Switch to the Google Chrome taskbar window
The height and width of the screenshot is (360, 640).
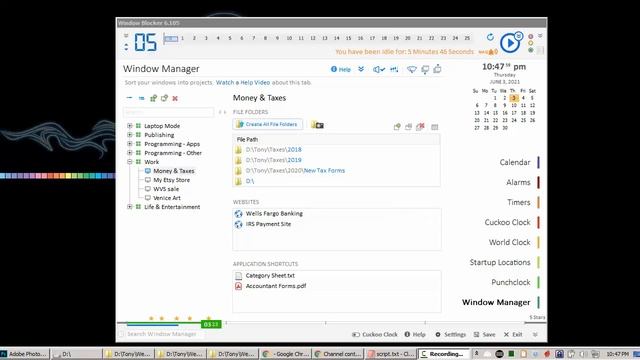click(x=285, y=354)
